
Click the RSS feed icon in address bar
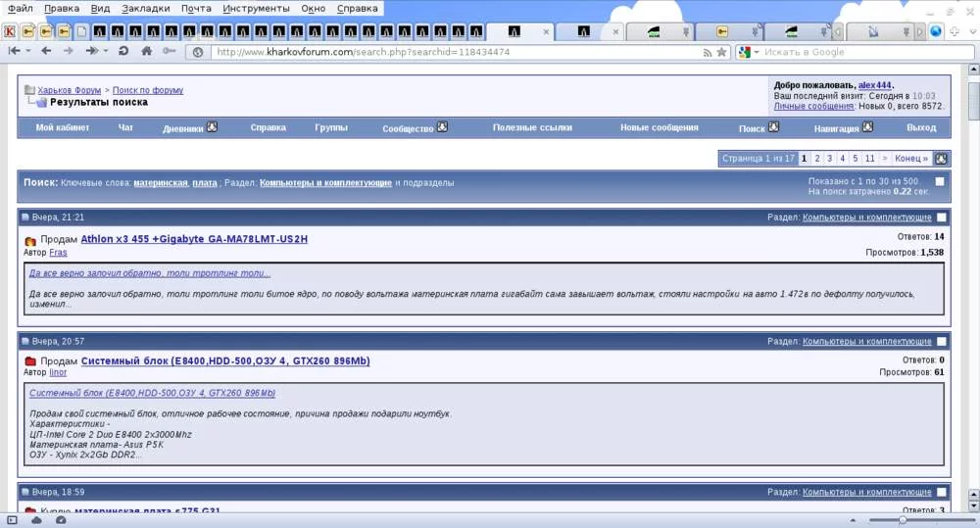(707, 53)
